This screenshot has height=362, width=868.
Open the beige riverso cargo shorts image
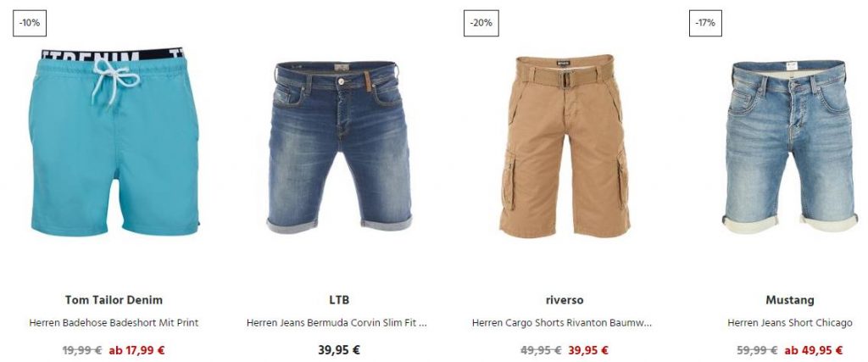(565, 146)
